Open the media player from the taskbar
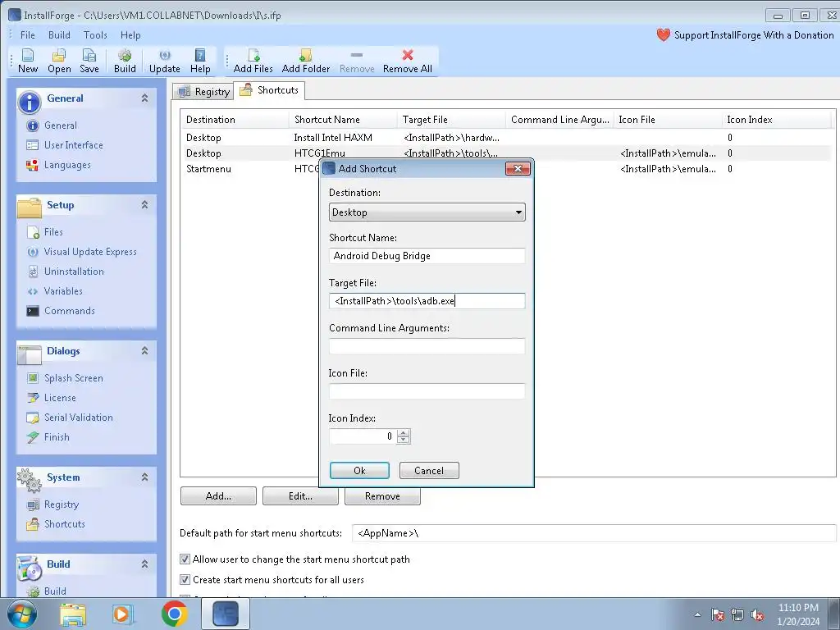Screen dimensions: 840x630 click(123, 614)
